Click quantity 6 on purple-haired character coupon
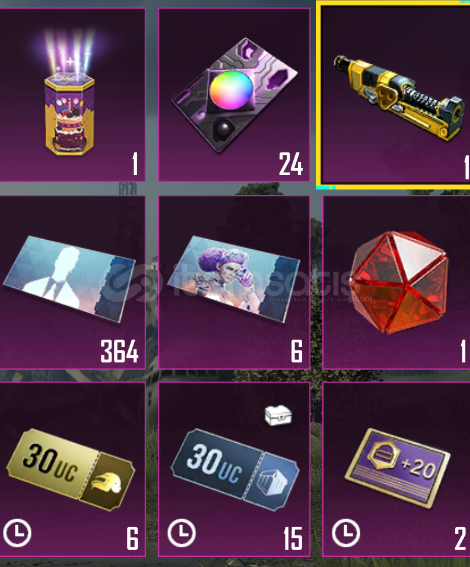The height and width of the screenshot is (567, 470). (296, 351)
